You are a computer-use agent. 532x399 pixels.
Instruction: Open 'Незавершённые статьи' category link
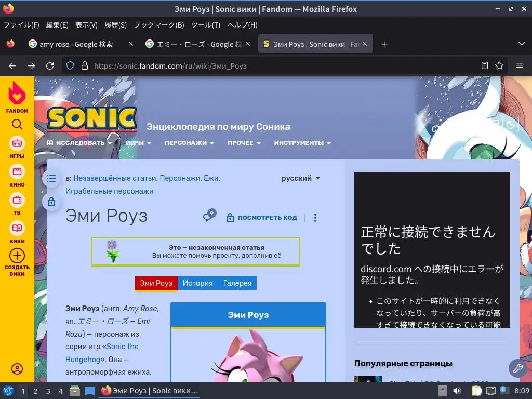click(x=115, y=178)
